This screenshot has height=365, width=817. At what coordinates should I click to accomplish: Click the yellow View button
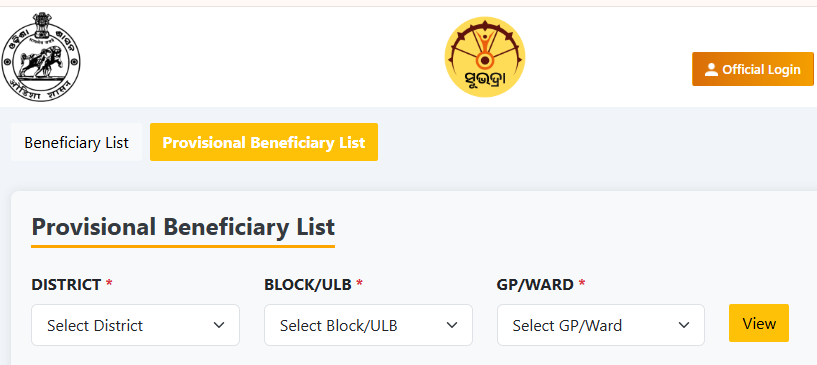pyautogui.click(x=759, y=323)
